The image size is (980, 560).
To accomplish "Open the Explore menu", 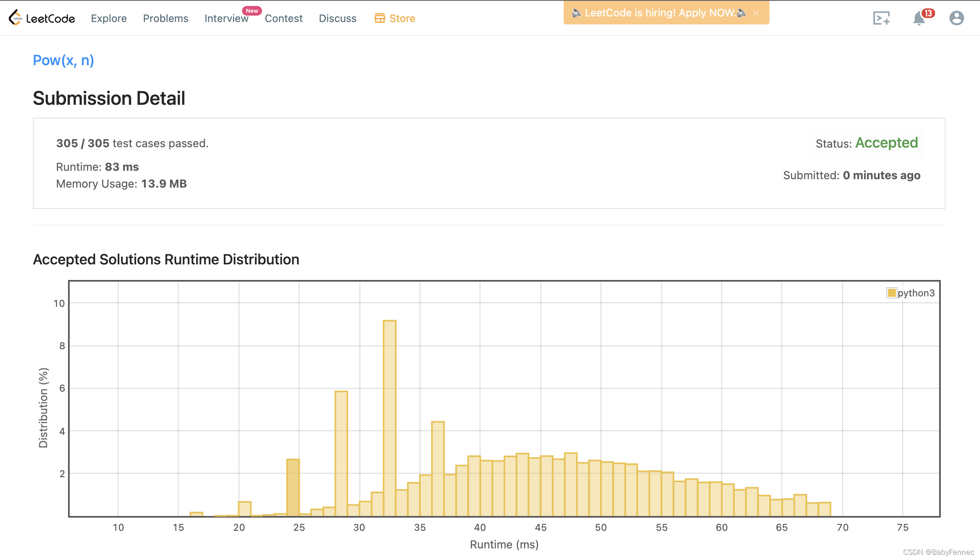I will [108, 18].
